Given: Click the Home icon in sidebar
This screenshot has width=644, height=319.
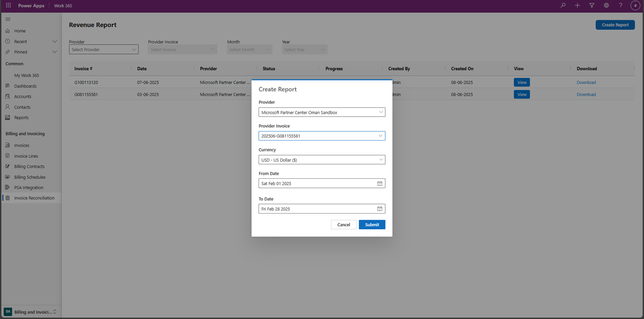Looking at the screenshot, I should point(8,31).
